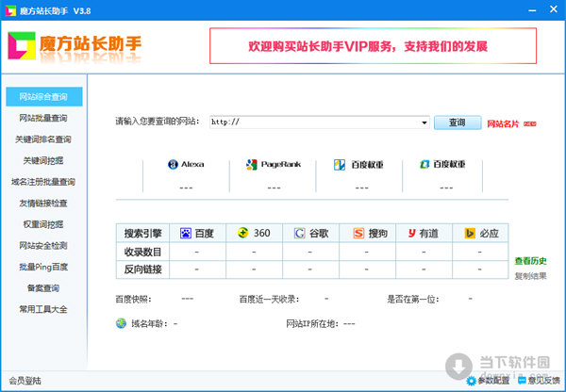Image resolution: width=566 pixels, height=392 pixels.
Task: Open 网站安全检测 in the sidebar
Action: pos(43,246)
